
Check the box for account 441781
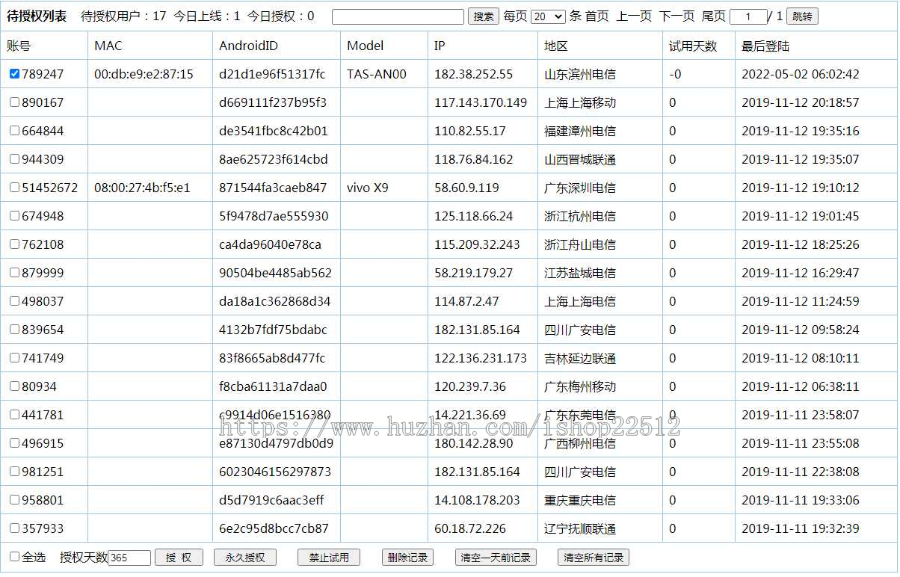(x=14, y=415)
